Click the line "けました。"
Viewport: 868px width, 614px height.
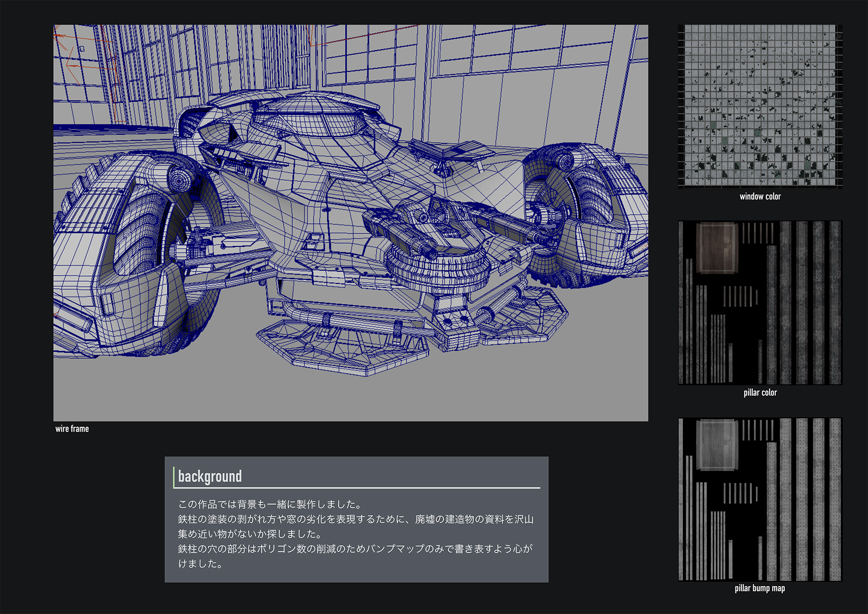[200, 564]
